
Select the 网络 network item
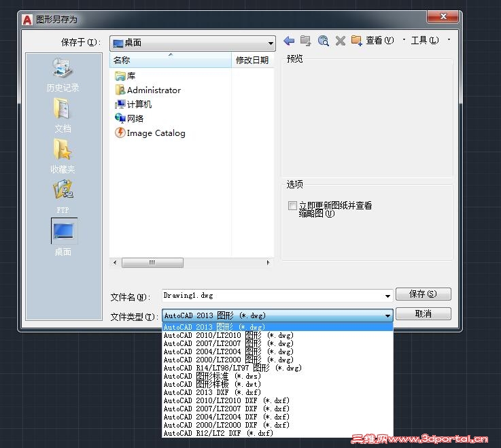pyautogui.click(x=129, y=118)
